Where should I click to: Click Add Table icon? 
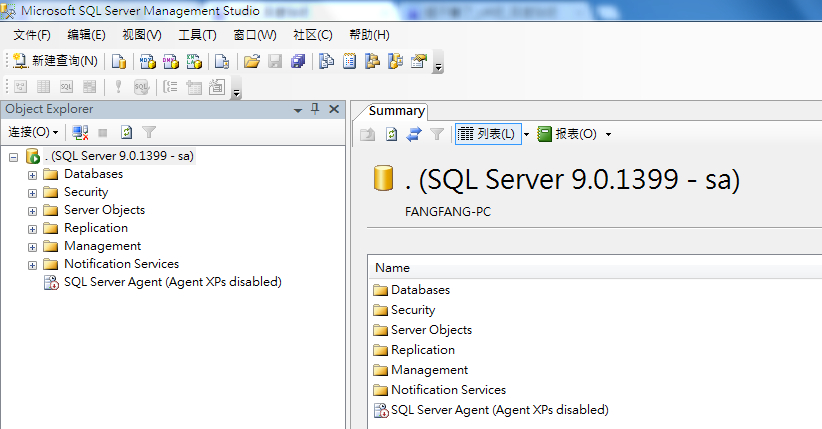(x=193, y=87)
